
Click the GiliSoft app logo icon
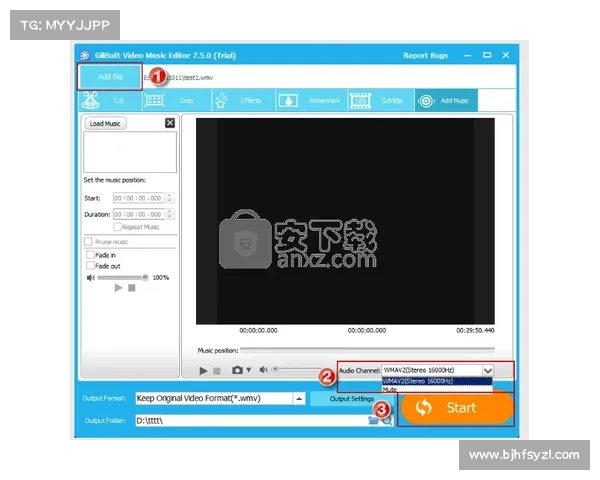tap(85, 56)
